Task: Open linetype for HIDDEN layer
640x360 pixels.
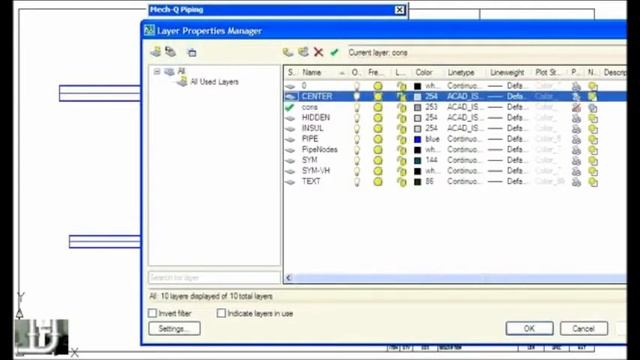Action: tap(464, 118)
